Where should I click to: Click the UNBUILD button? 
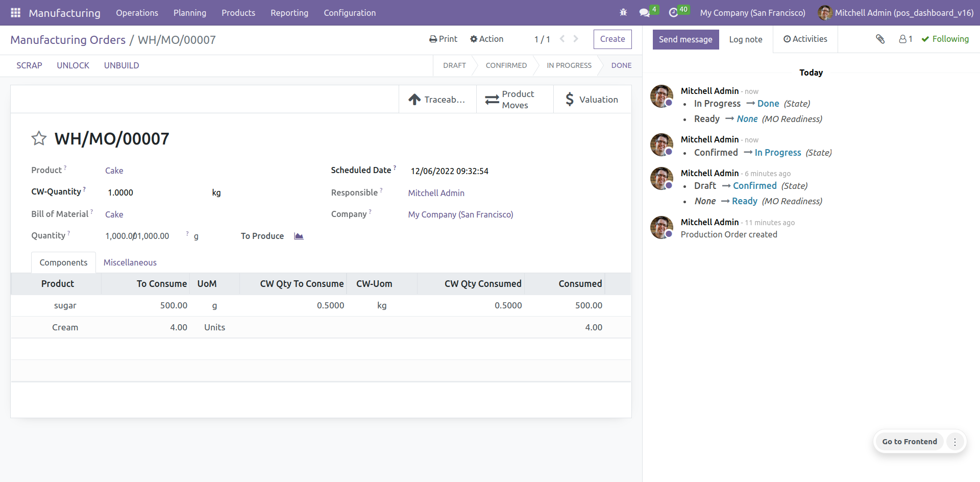pyautogui.click(x=121, y=65)
